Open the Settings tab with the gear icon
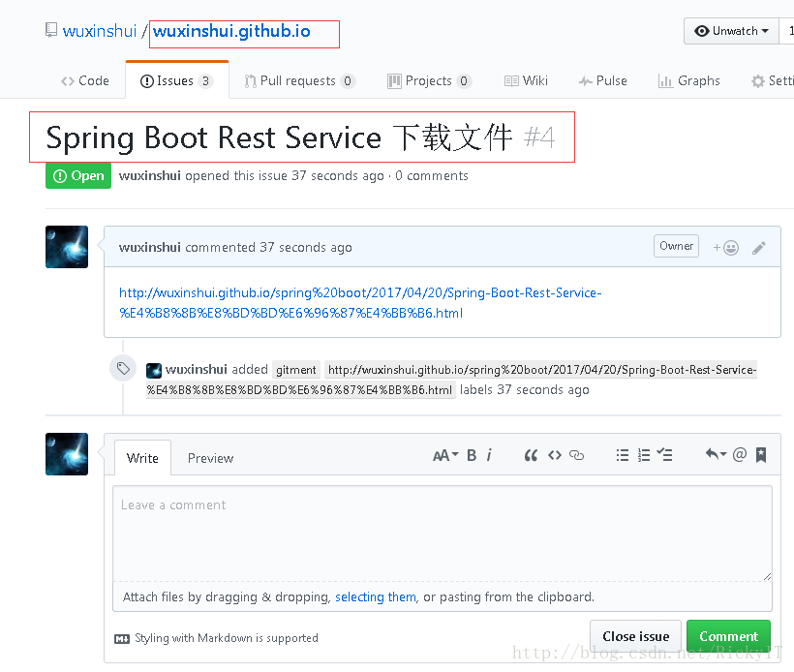794x672 pixels. 773,80
